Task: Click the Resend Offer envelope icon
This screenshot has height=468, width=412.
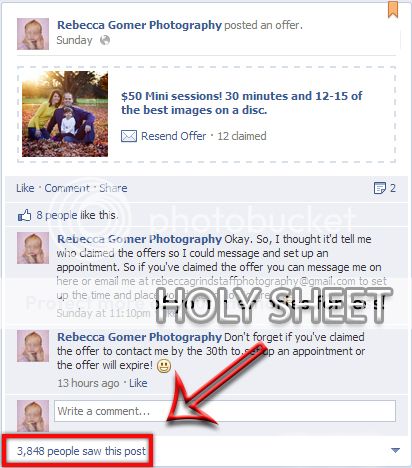Action: [x=129, y=136]
